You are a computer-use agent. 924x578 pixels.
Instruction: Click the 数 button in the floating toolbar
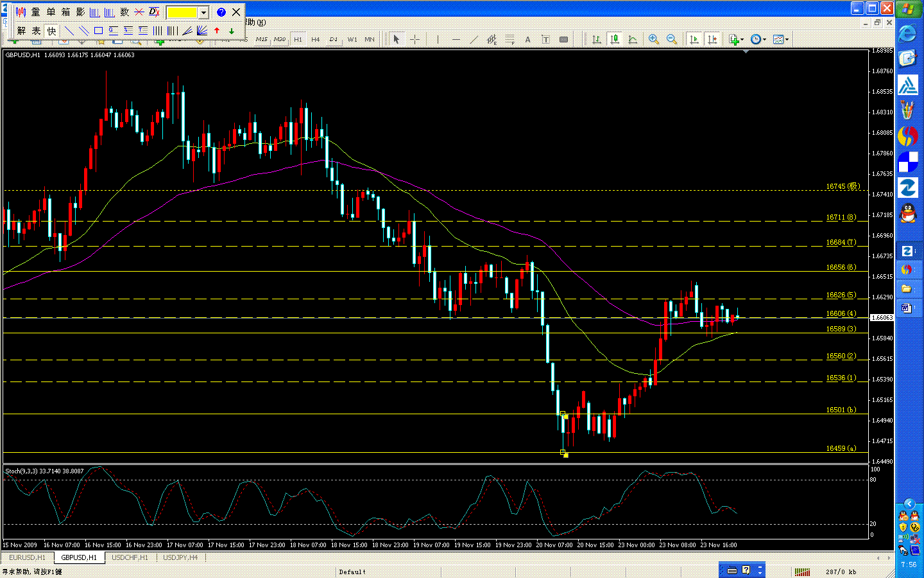point(124,12)
